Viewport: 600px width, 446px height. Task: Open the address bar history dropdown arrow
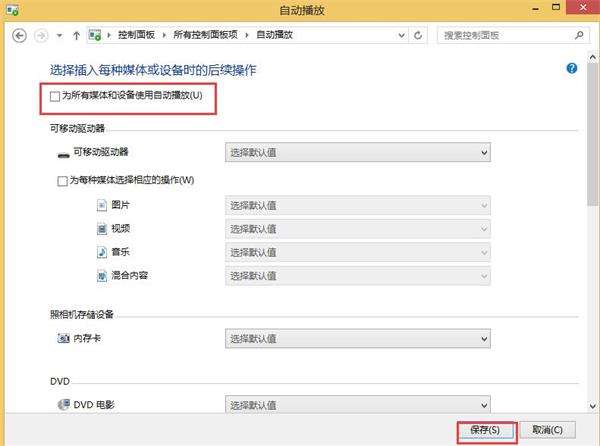[x=401, y=35]
